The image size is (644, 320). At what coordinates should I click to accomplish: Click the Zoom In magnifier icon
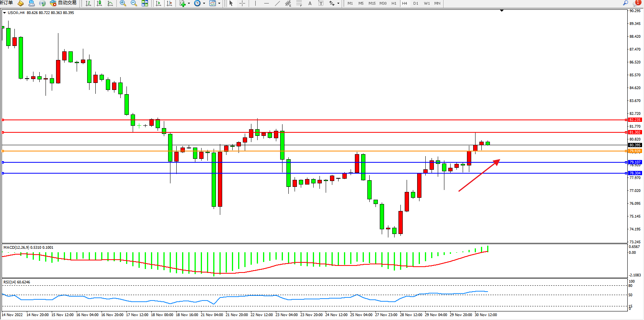[x=123, y=4]
